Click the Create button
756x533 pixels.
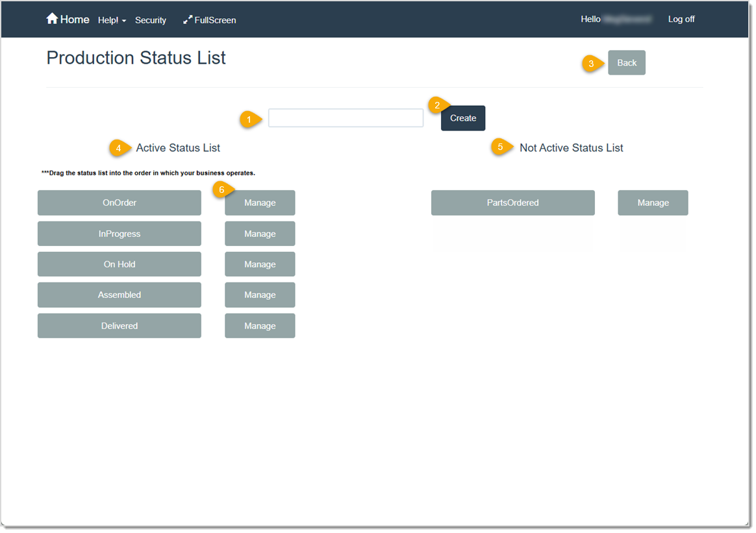tap(462, 118)
